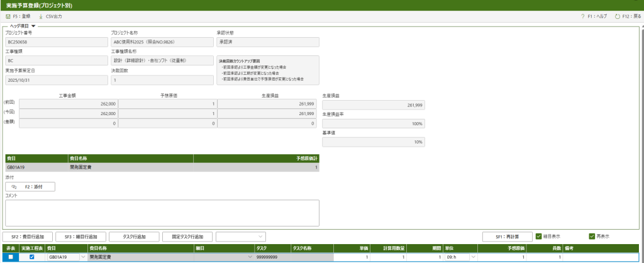644x263 pixels.
Task: Click the 単価 cell in the grid row
Action: point(352,257)
